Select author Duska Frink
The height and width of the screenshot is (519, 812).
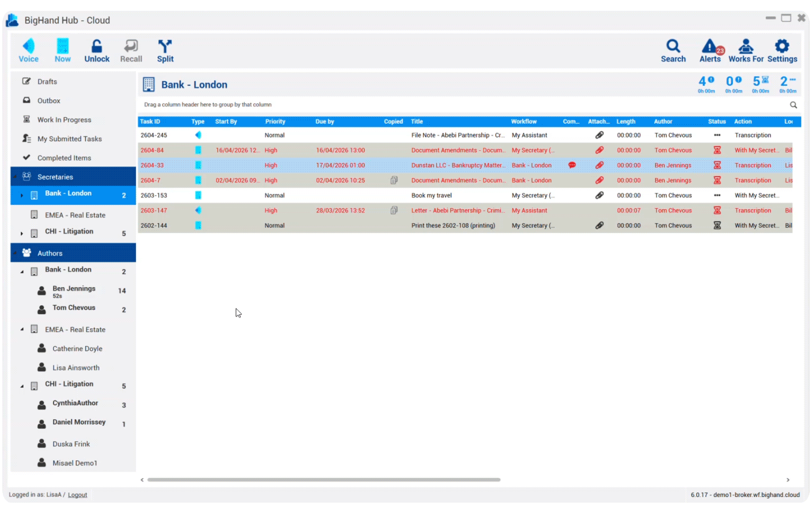pos(71,444)
